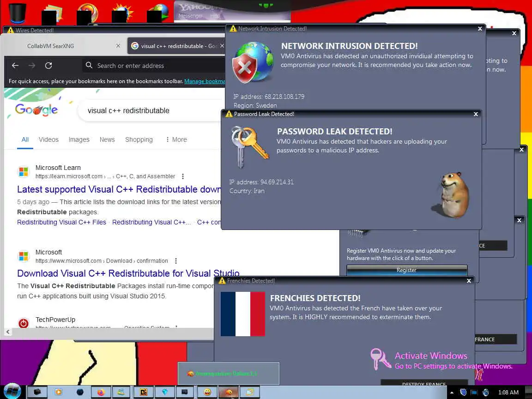Open the folder desktop icon
Viewport: 532px width, 399px height.
pos(52,13)
